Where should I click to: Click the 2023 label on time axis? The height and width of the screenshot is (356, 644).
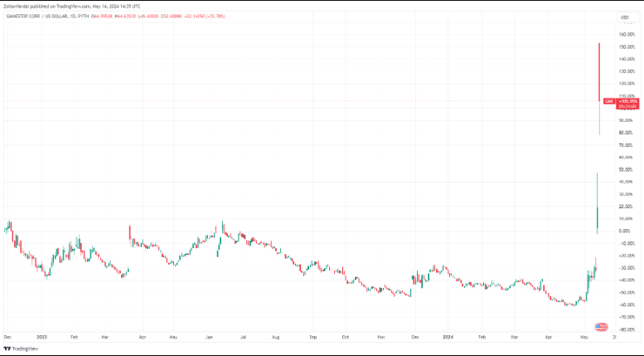[x=41, y=339]
